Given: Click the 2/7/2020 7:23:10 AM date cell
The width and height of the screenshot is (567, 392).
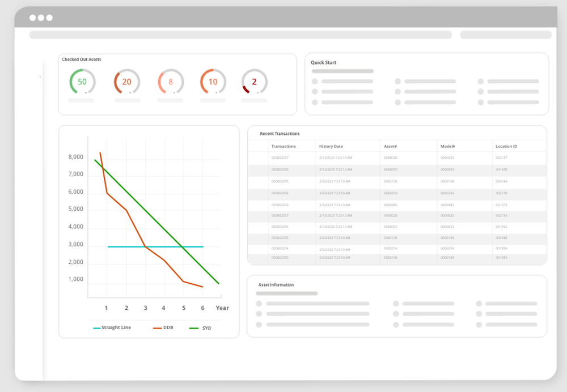Looking at the screenshot, I should coord(335,205).
